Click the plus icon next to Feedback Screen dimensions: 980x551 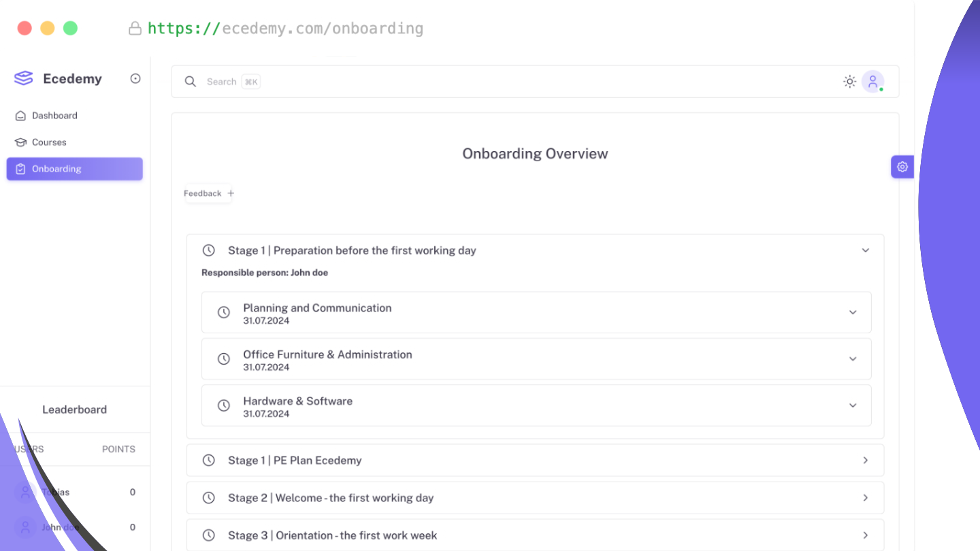click(x=231, y=193)
